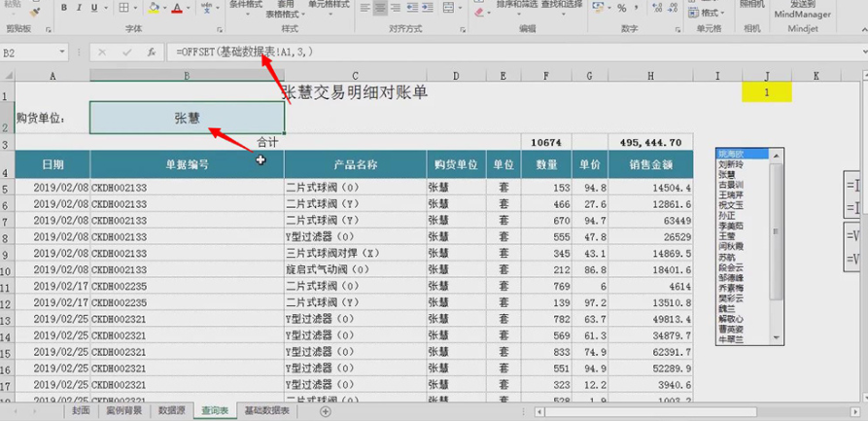Click the eraser clear icon

479,11
